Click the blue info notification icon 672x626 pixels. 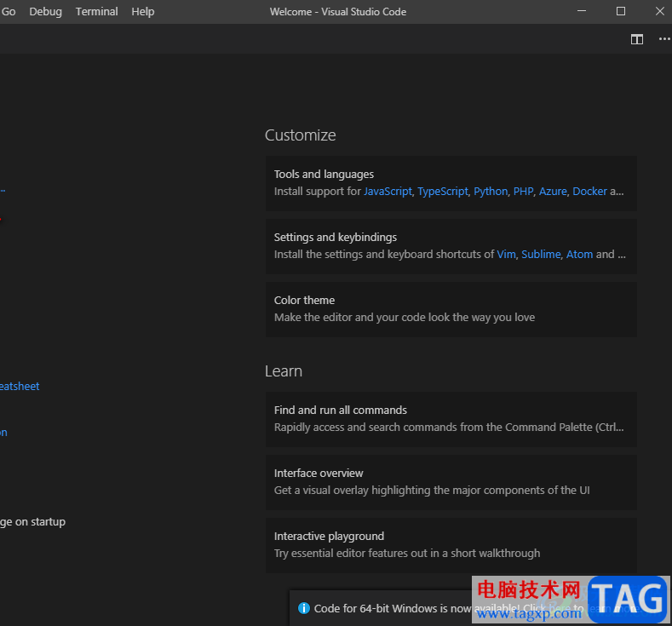[303, 608]
